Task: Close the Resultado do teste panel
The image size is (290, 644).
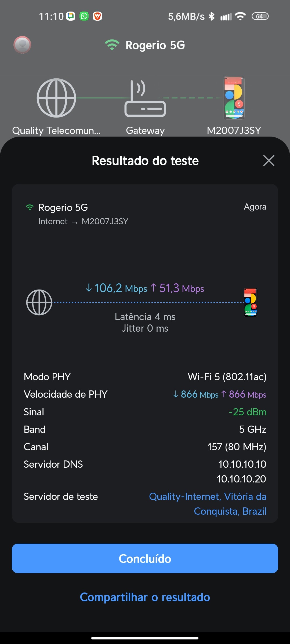Action: [x=269, y=160]
